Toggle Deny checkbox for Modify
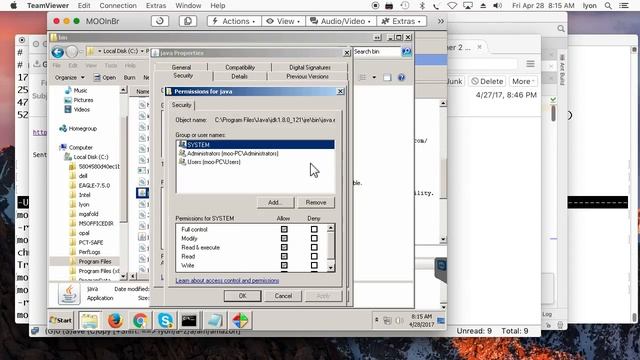Screen dimensions: 640x360 [314, 238]
